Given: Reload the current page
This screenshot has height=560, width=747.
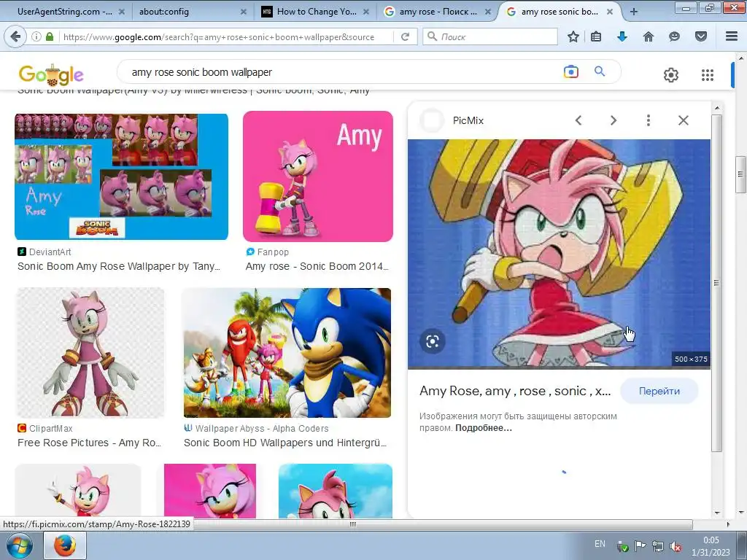Looking at the screenshot, I should pos(406,36).
